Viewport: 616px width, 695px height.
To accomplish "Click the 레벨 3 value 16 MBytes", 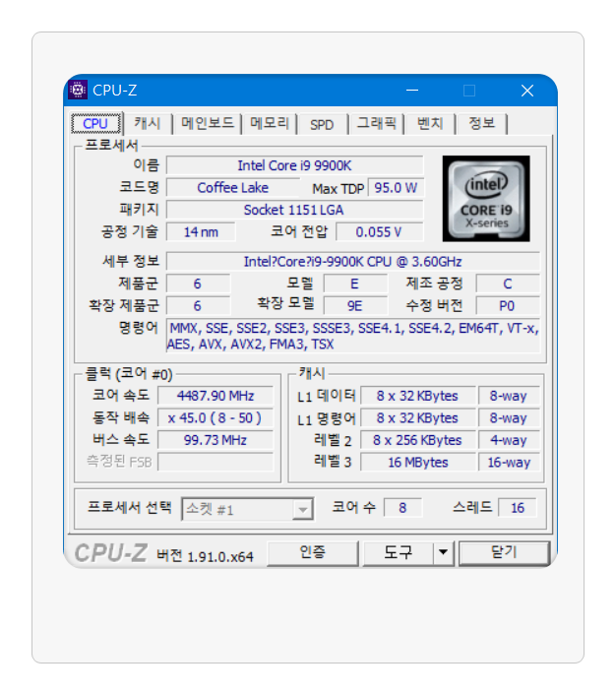I will pyautogui.click(x=418, y=462).
